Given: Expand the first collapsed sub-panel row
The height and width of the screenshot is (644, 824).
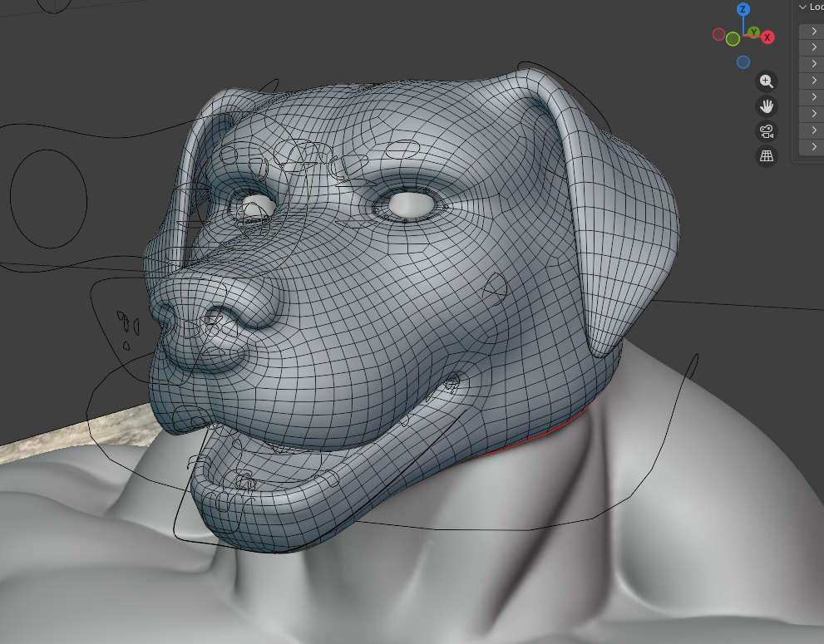Looking at the screenshot, I should point(813,31).
